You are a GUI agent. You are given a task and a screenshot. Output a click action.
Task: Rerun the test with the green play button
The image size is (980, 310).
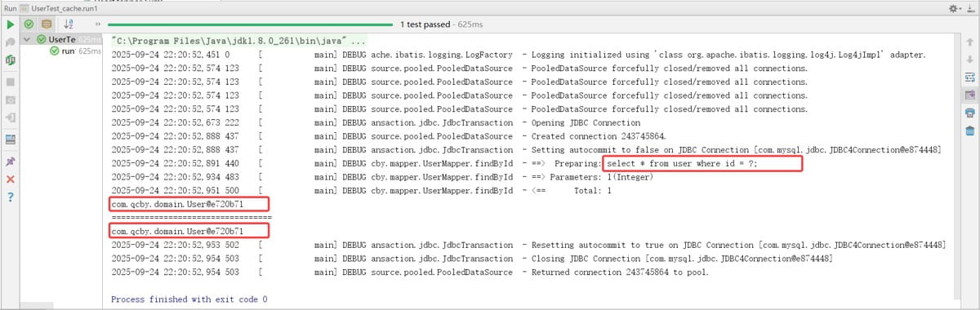pyautogui.click(x=11, y=24)
